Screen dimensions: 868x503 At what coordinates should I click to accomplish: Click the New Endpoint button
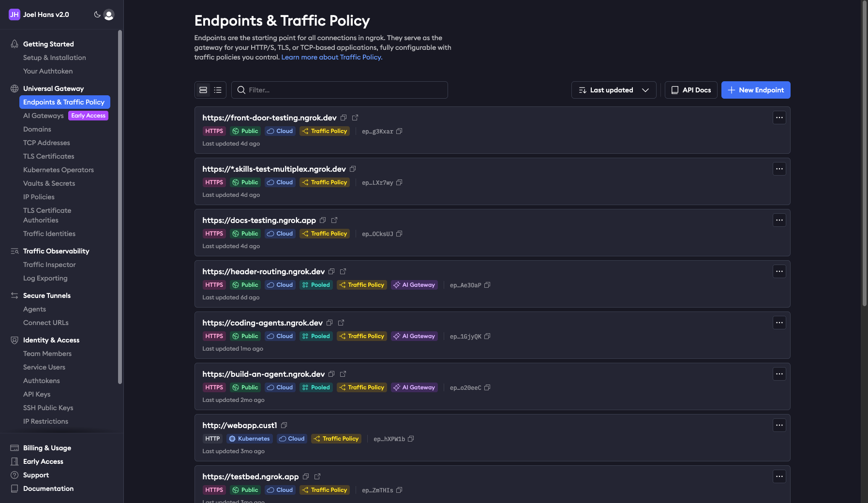[755, 90]
